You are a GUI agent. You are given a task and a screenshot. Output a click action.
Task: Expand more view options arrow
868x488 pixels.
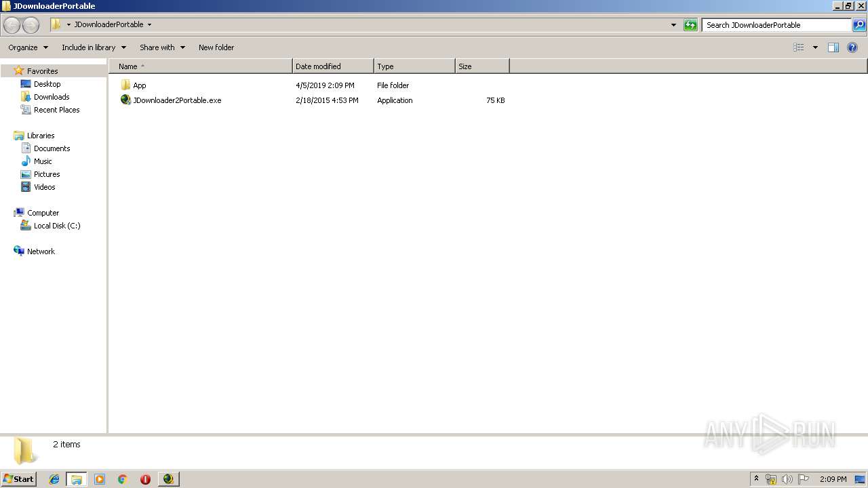815,47
